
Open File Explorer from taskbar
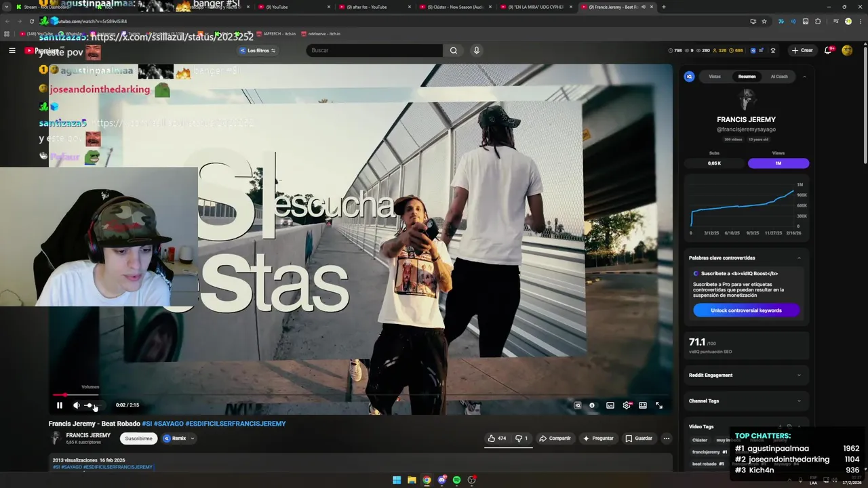click(412, 480)
